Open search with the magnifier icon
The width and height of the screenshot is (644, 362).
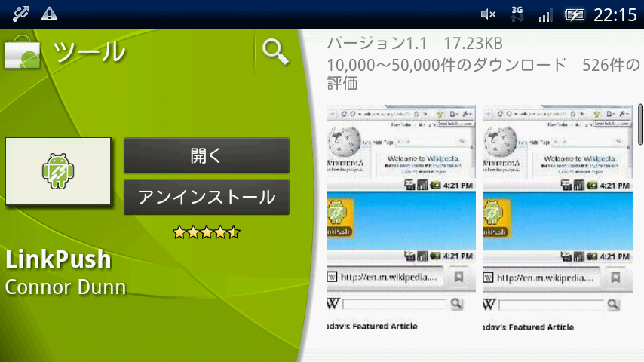pos(275,52)
